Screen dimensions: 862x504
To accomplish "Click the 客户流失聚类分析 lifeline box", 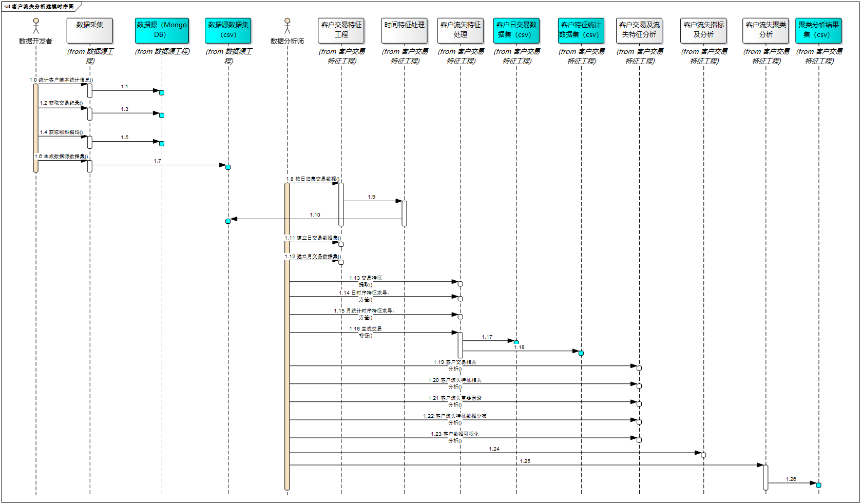I will (x=765, y=30).
